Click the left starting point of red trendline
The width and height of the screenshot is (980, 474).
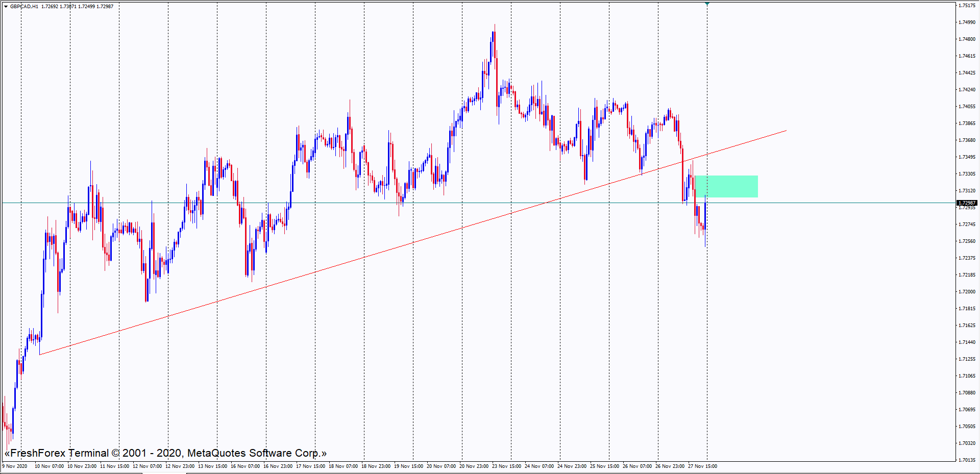(40, 354)
